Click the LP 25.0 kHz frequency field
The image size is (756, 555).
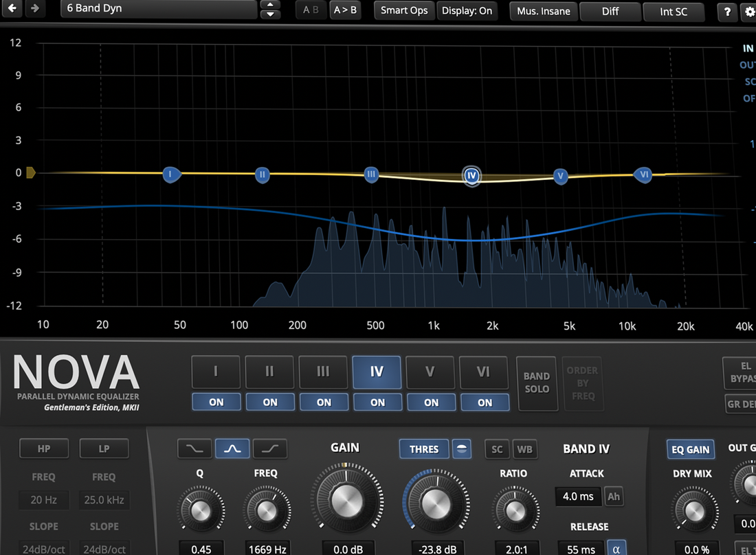tap(104, 500)
